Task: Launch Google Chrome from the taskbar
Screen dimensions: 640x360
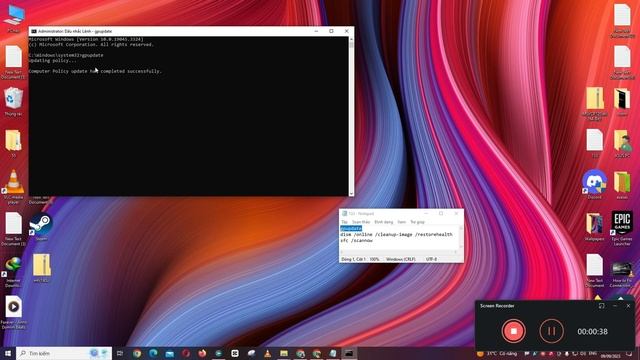Action: (x=137, y=353)
